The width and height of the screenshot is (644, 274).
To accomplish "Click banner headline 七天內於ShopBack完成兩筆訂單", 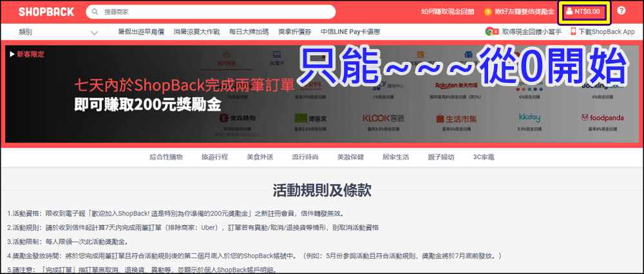I will tap(184, 86).
